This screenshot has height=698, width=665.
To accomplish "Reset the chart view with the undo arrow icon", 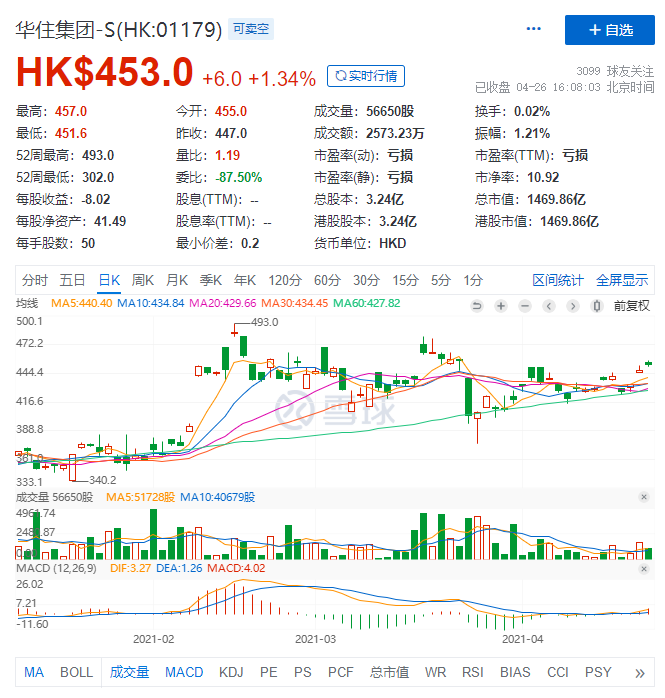I will 477,306.
